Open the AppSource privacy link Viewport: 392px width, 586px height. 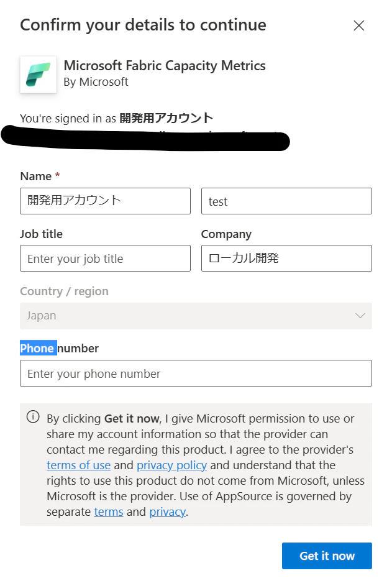[x=167, y=511]
